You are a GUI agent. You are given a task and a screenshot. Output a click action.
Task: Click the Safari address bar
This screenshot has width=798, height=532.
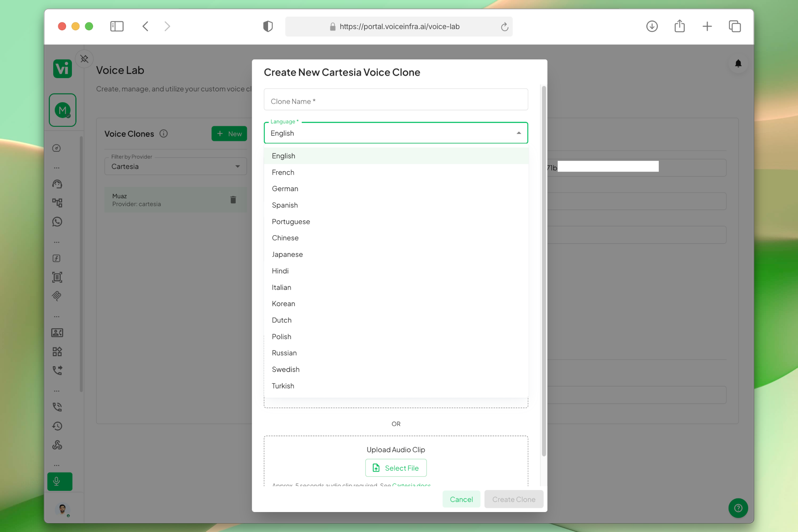click(x=399, y=27)
